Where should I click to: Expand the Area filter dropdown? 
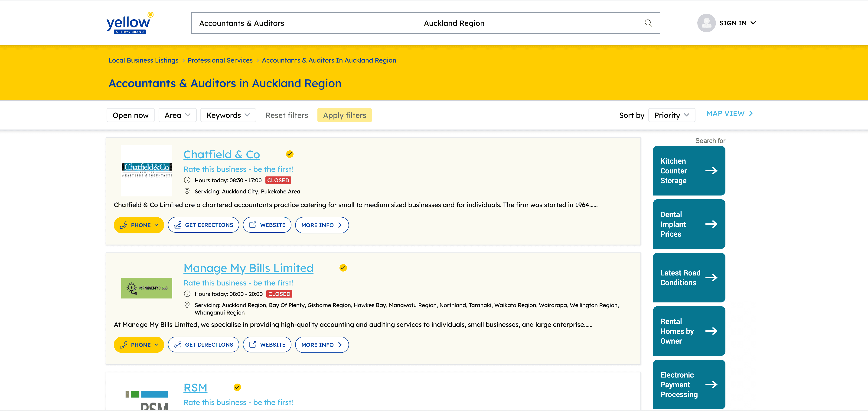177,115
